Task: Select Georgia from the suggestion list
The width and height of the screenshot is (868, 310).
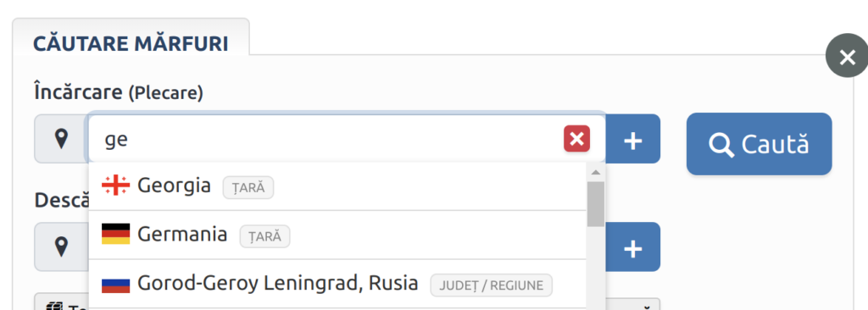Action: (337, 186)
